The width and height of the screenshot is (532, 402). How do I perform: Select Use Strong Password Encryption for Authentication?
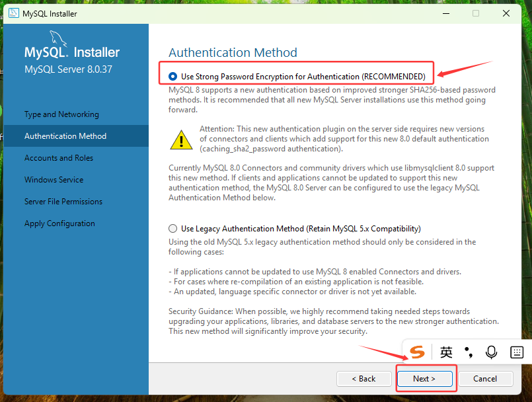pos(172,75)
